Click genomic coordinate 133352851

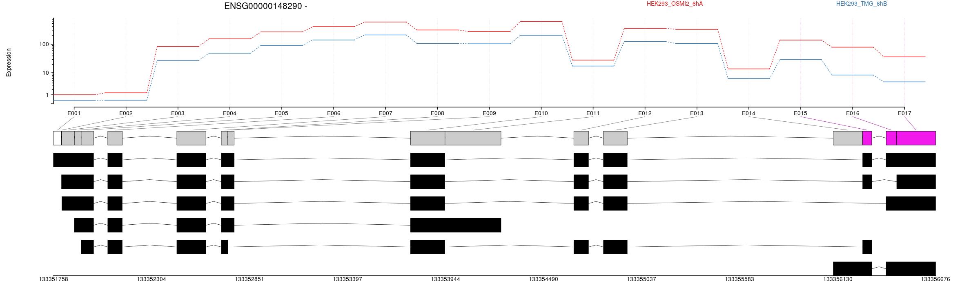(249, 279)
